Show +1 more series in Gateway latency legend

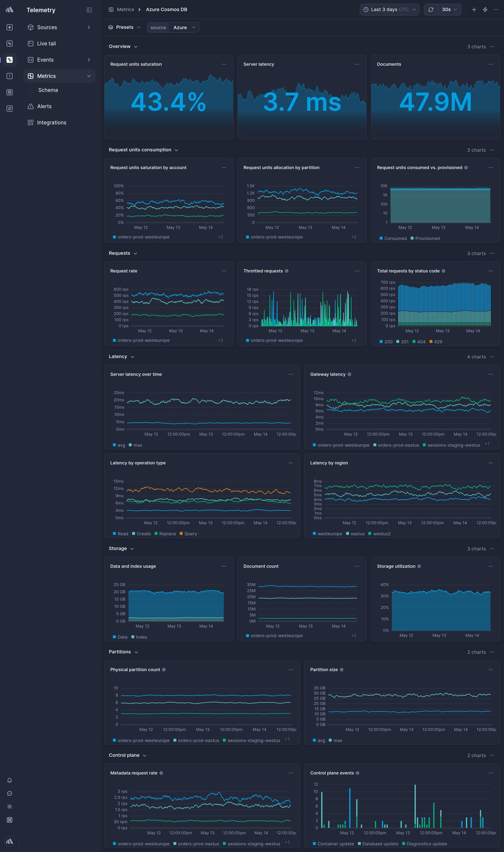click(x=487, y=444)
